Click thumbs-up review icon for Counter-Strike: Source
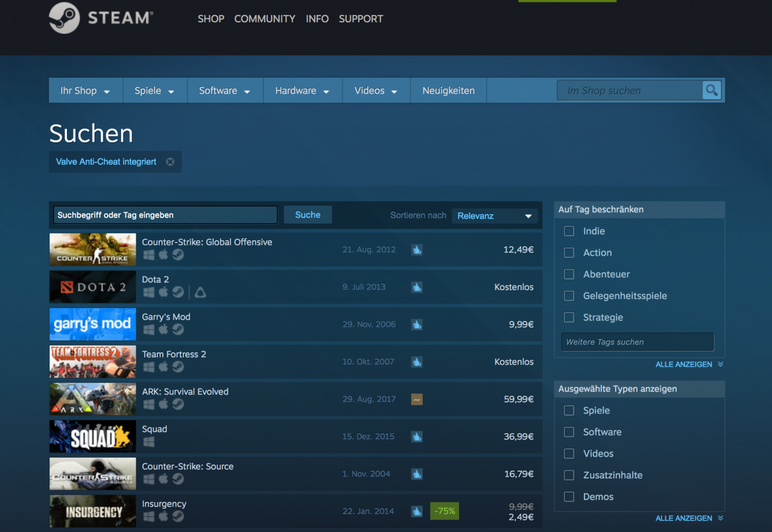Image resolution: width=772 pixels, height=532 pixels. (417, 474)
